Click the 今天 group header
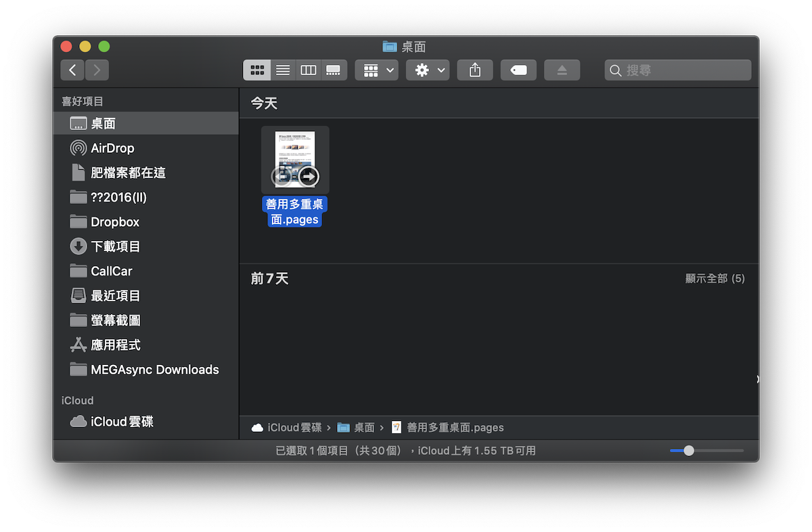Image resolution: width=812 pixels, height=532 pixels. pyautogui.click(x=264, y=103)
